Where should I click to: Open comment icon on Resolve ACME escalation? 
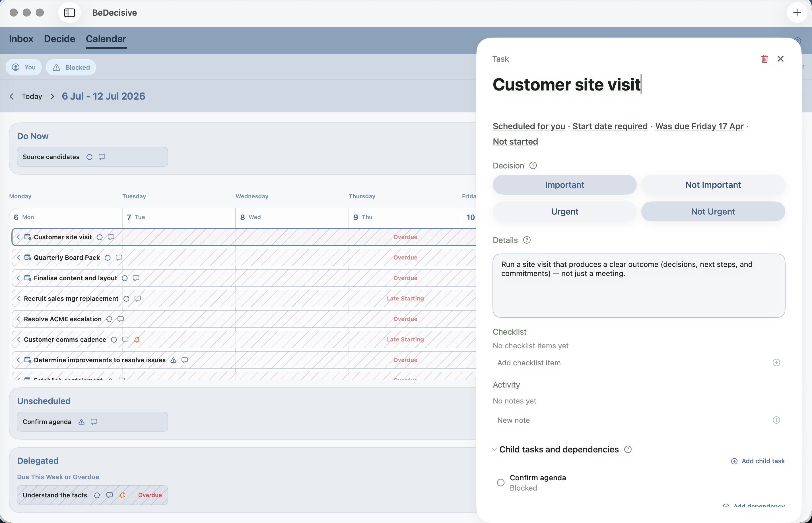[x=121, y=319]
